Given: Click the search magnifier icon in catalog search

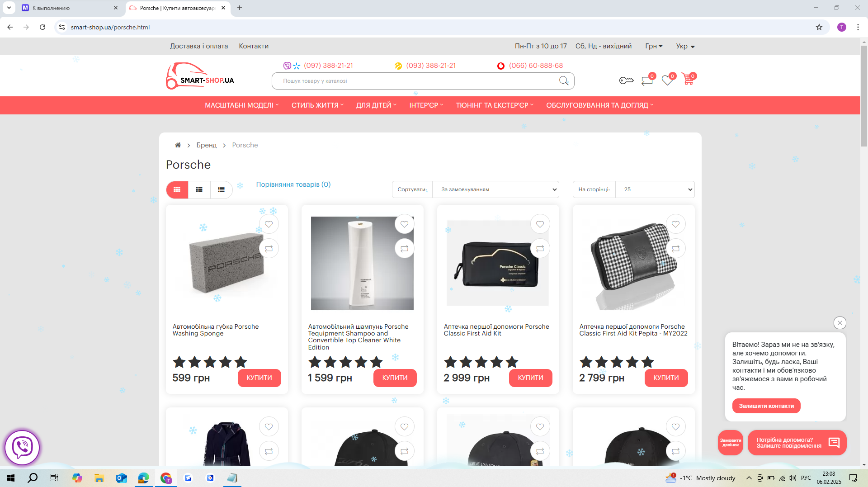Looking at the screenshot, I should pos(564,81).
